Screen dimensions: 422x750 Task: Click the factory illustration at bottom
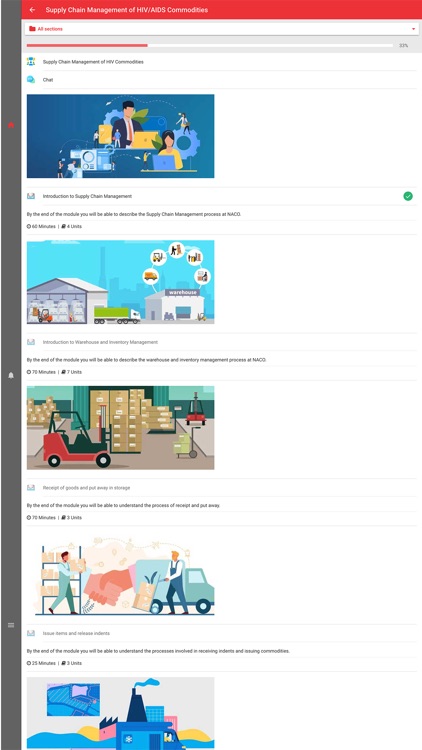[x=121, y=713]
